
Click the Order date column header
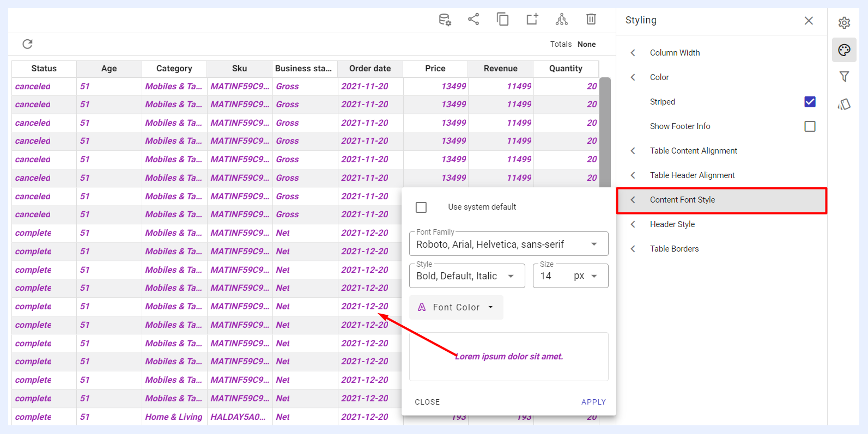(370, 69)
